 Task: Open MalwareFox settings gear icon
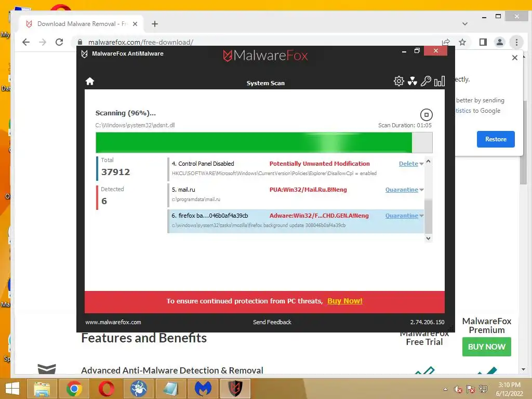[x=398, y=81]
